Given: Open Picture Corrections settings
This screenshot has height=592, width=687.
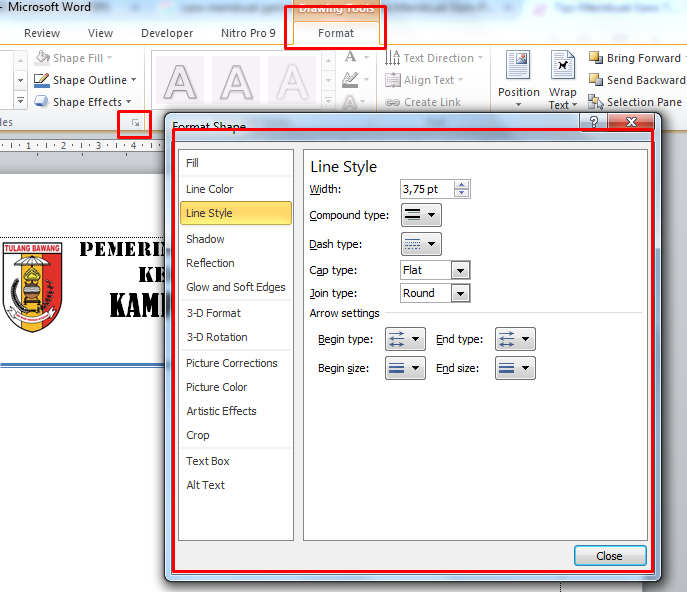Looking at the screenshot, I should tap(236, 363).
